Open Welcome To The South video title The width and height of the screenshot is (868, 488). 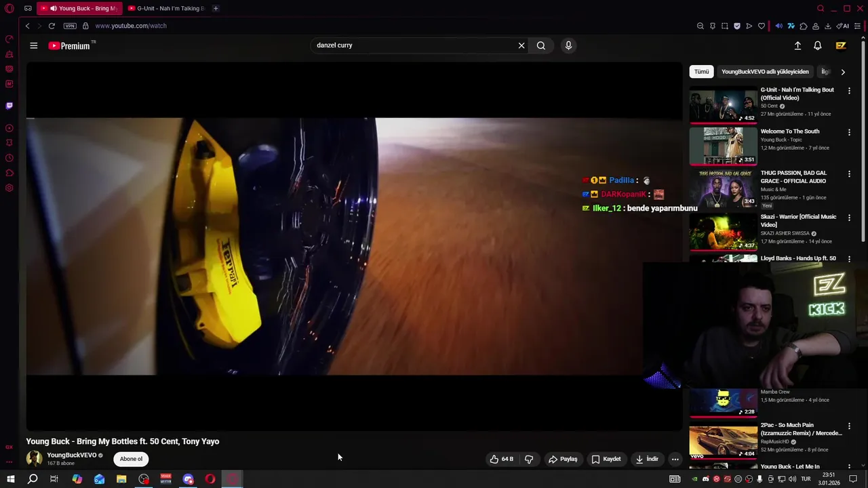790,131
